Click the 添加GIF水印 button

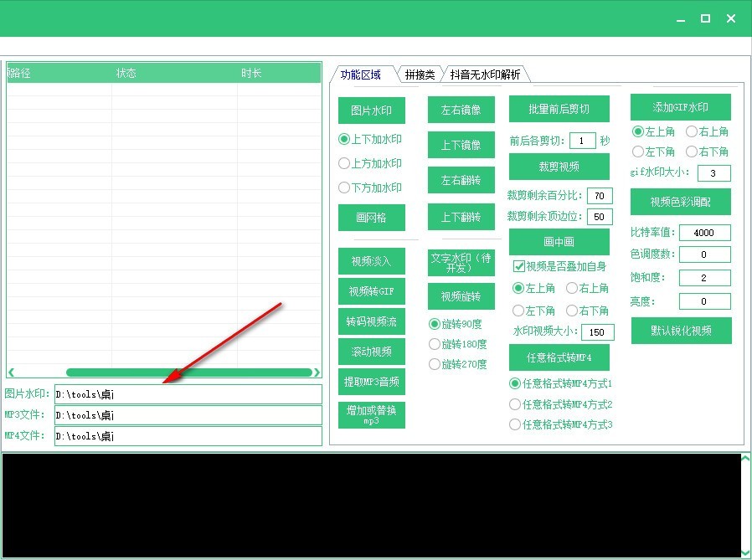tap(681, 107)
